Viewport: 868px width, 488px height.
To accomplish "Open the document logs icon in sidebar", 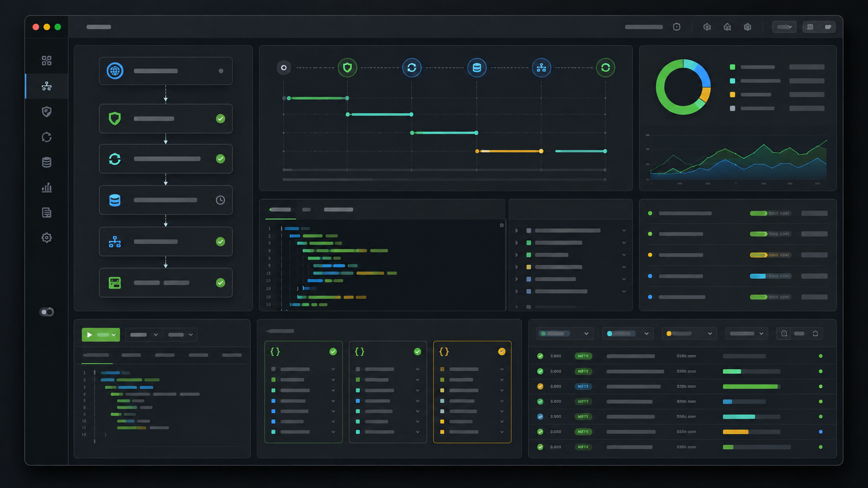I will tap(47, 213).
